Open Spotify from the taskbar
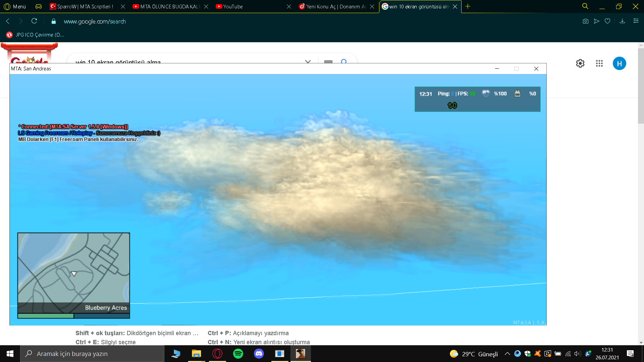644x362 pixels. [238, 354]
